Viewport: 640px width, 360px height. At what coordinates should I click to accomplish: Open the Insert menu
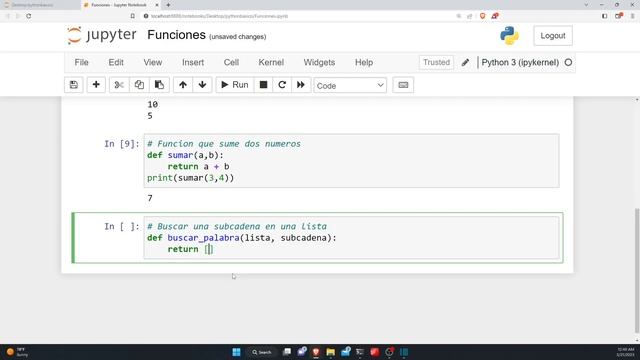193,62
